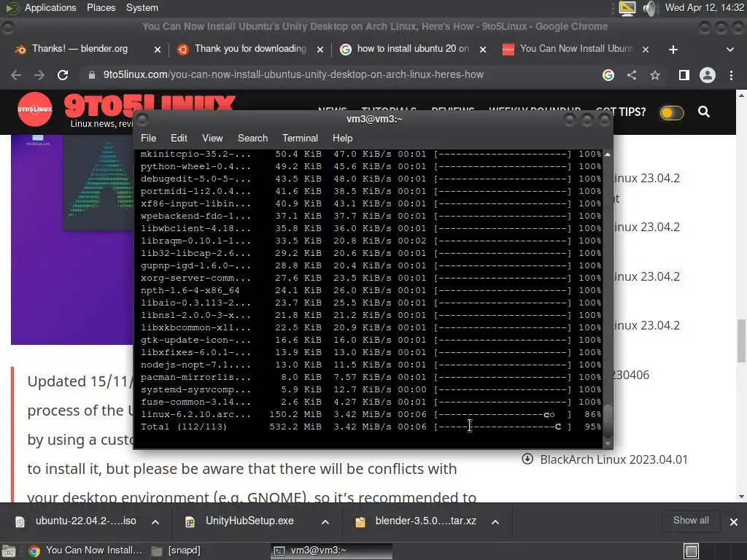Open blender-3.5.0 tar.xz download item
The width and height of the screenshot is (747, 560).
click(x=417, y=521)
